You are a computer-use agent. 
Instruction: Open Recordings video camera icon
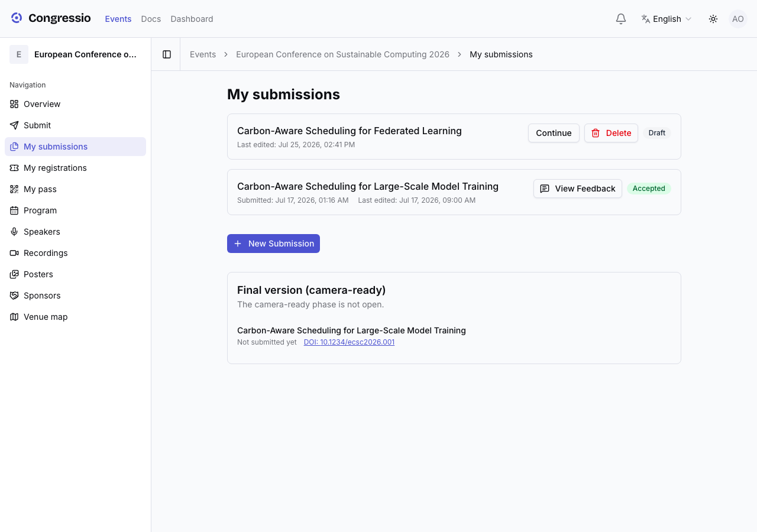(x=14, y=253)
